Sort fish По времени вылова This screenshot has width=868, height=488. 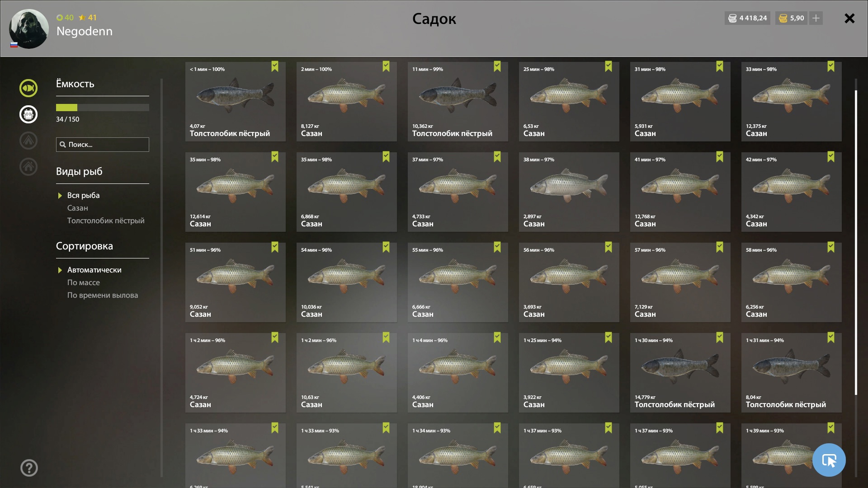pyautogui.click(x=103, y=295)
